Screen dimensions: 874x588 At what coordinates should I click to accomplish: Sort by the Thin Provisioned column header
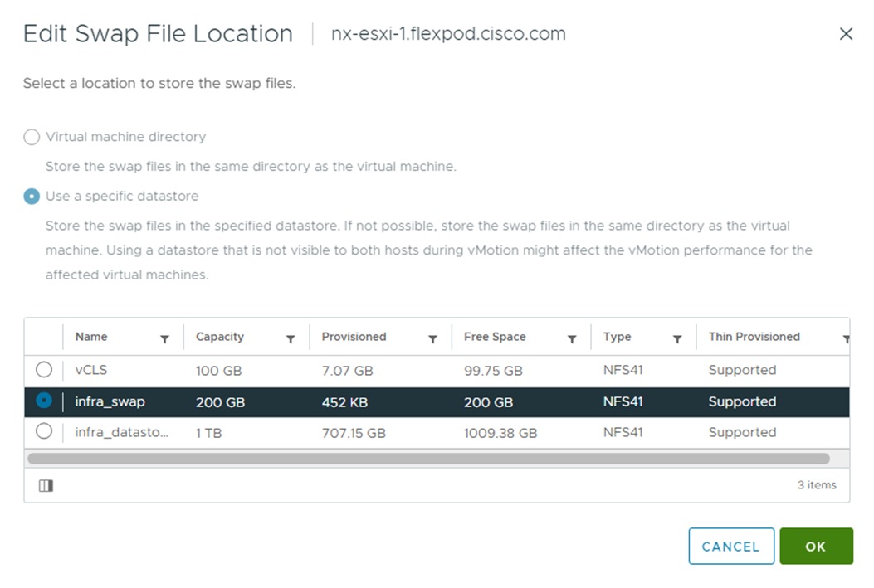coord(754,337)
